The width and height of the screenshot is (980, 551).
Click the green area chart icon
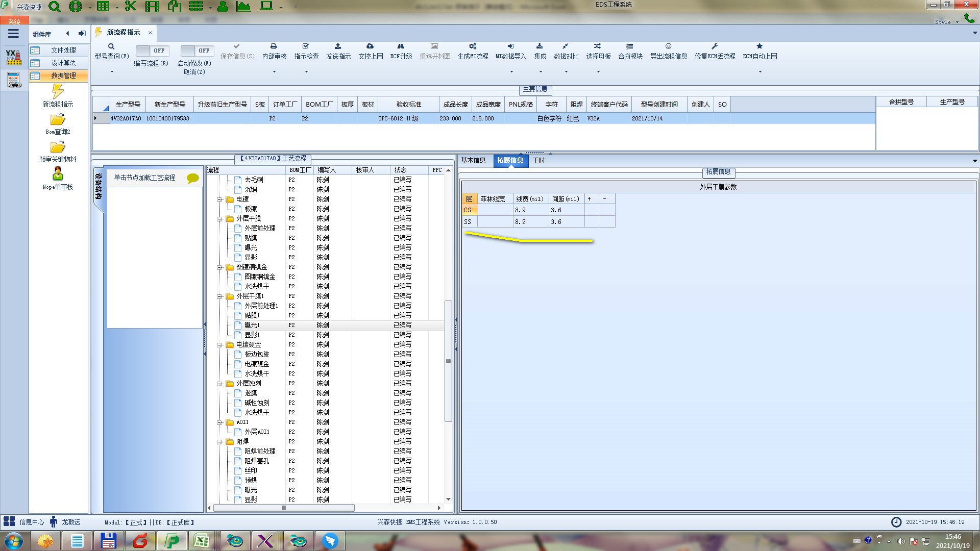point(243,6)
